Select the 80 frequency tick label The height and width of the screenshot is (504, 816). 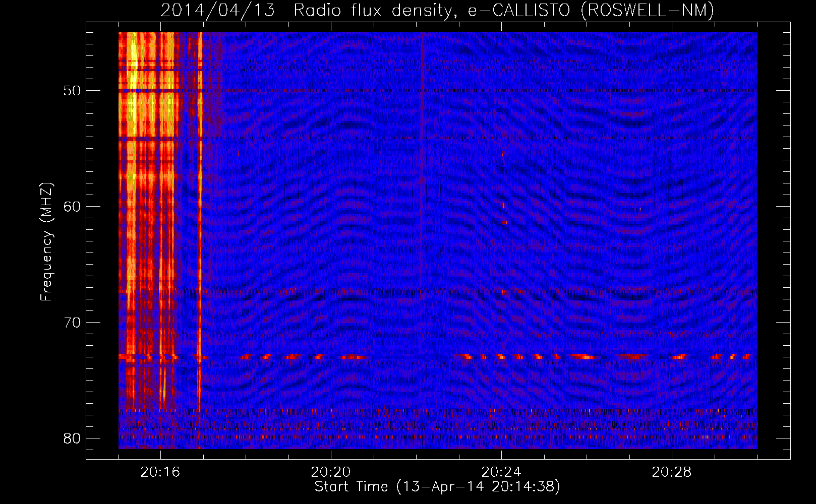(73, 438)
